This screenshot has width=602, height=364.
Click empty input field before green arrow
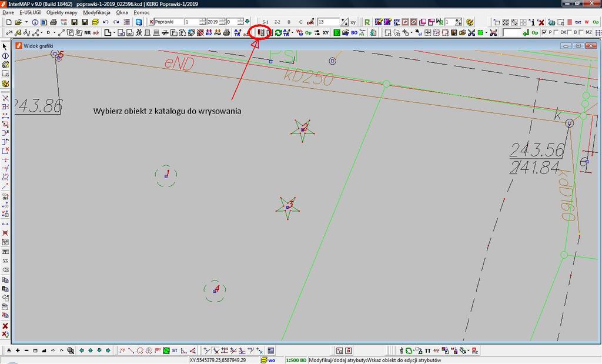[x=512, y=33]
